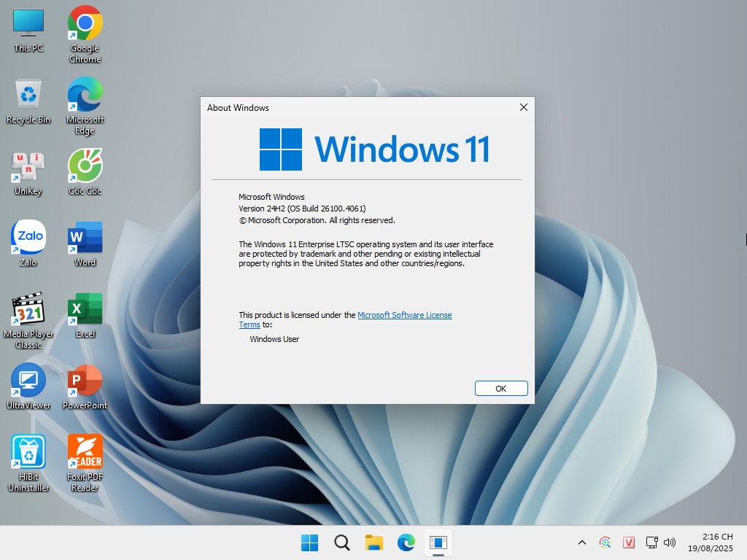Show hidden system tray icons
The width and height of the screenshot is (747, 560).
coord(581,542)
